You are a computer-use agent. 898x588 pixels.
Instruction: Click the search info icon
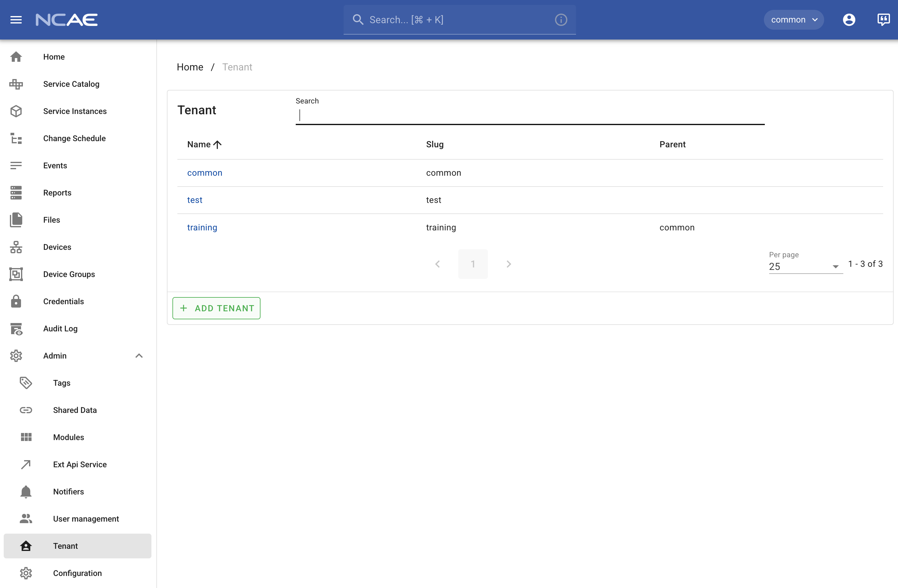561,20
